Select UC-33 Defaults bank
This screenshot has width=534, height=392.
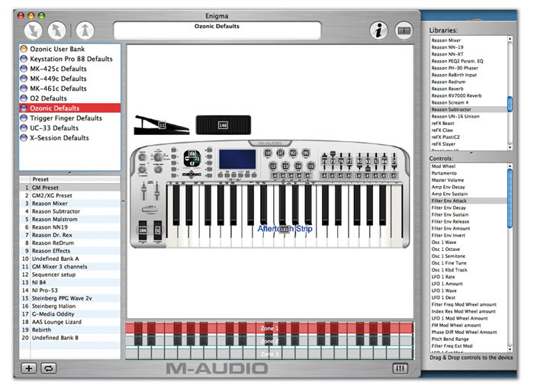[x=70, y=128]
